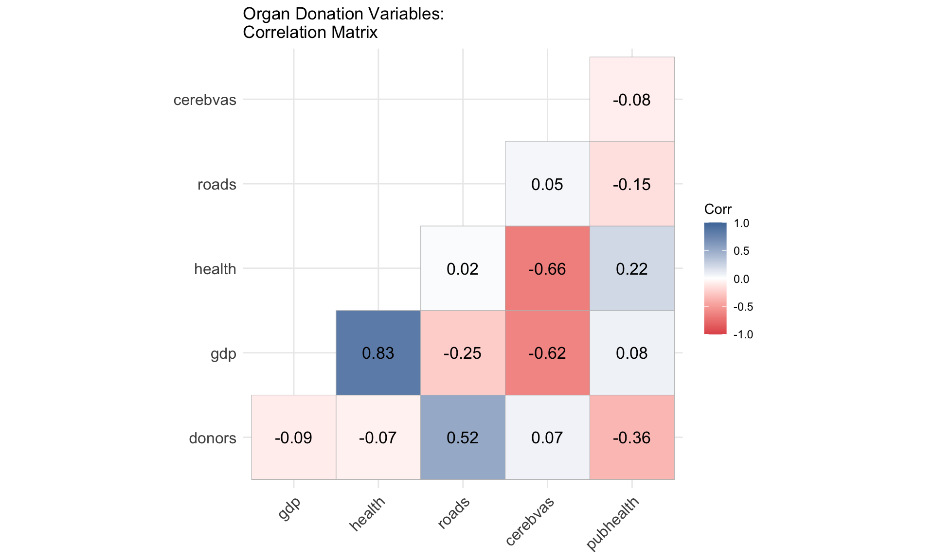934x560 pixels.
Task: Click the 1.0 tick label in the legend
Action: pos(741,223)
